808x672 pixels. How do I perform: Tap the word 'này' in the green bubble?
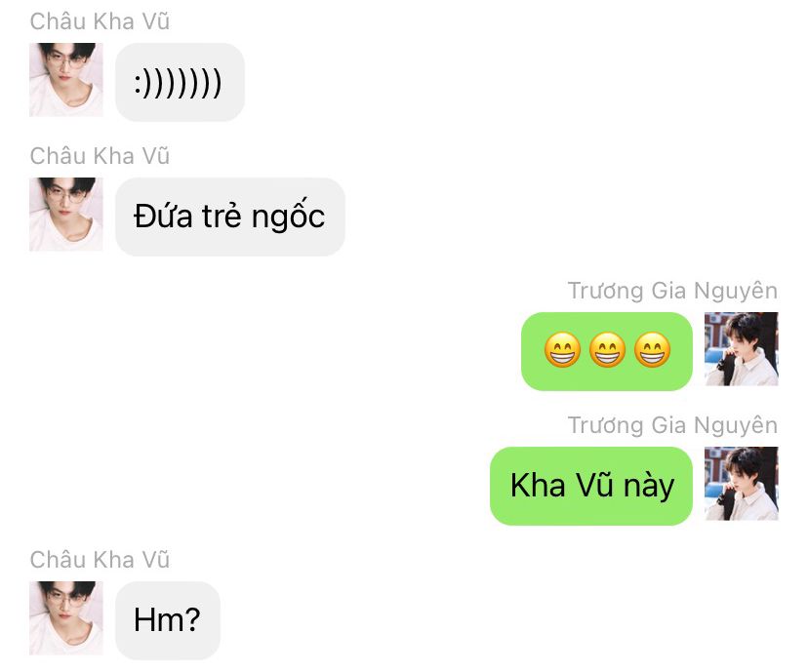pos(649,487)
